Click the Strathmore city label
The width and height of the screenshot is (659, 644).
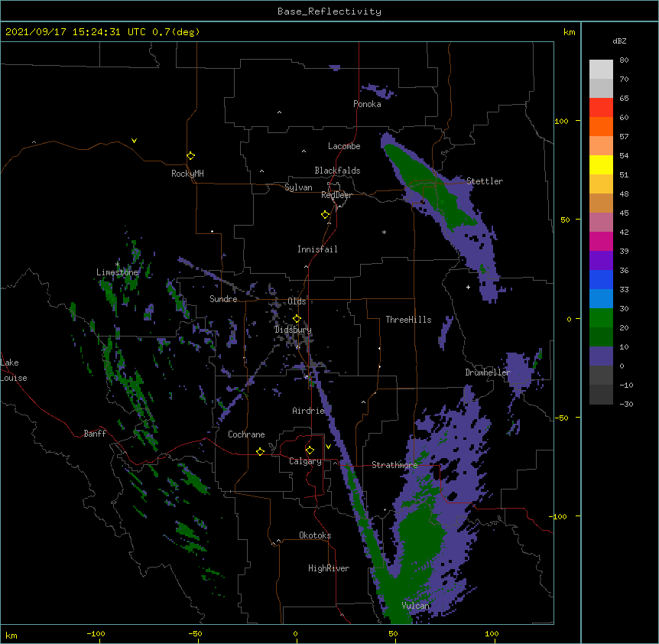pos(394,465)
